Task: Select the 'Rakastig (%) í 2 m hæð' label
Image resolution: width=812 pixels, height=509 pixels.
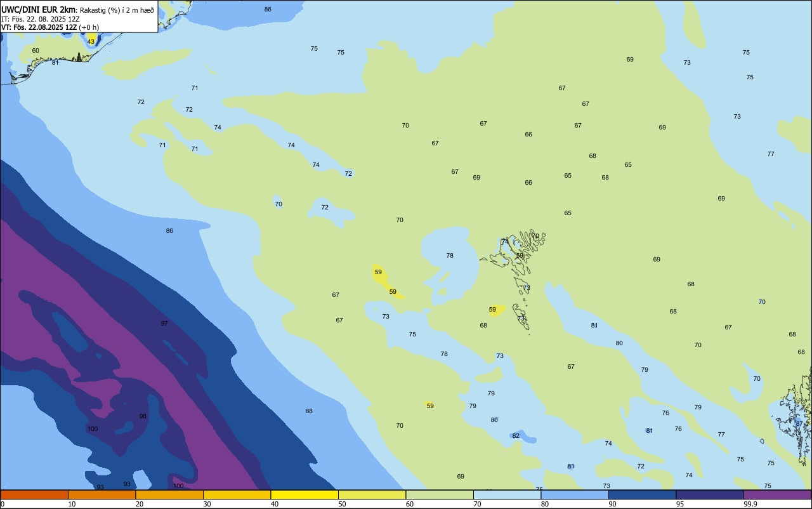Action: [117, 10]
